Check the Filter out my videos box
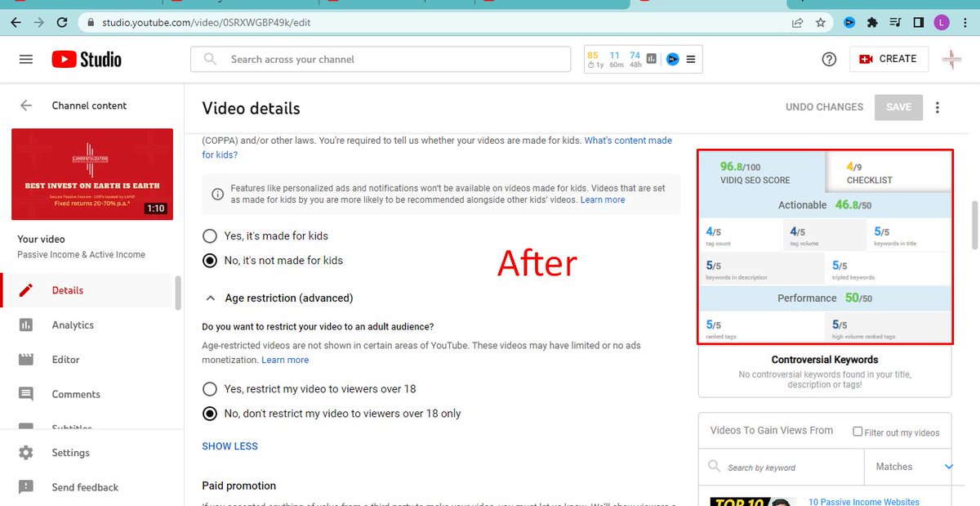The image size is (980, 506). pos(857,432)
